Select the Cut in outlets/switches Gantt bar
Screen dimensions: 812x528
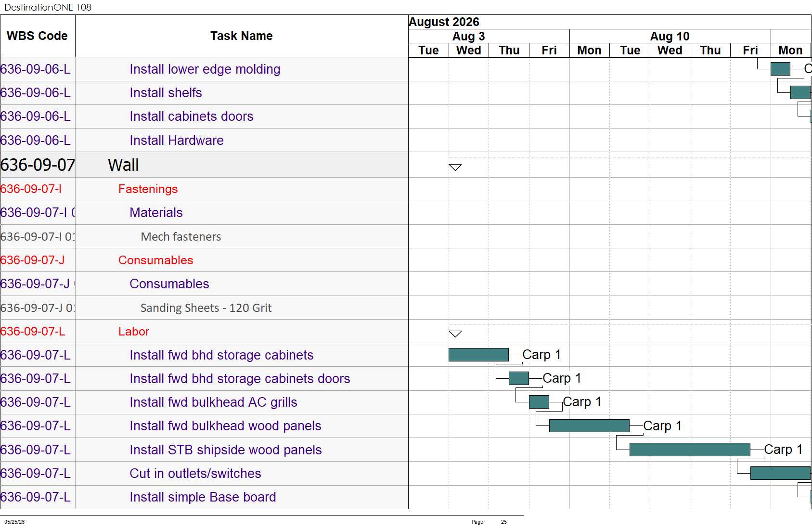click(x=780, y=473)
